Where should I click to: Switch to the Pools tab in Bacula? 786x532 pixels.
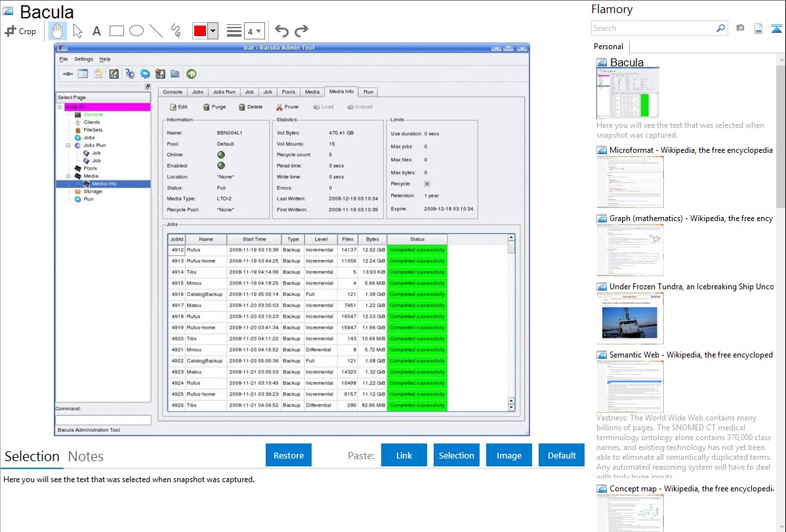(x=288, y=92)
